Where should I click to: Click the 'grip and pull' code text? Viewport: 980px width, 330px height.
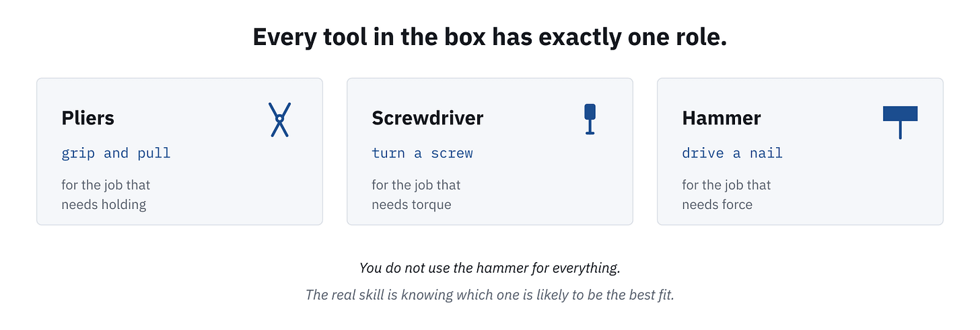point(116,153)
